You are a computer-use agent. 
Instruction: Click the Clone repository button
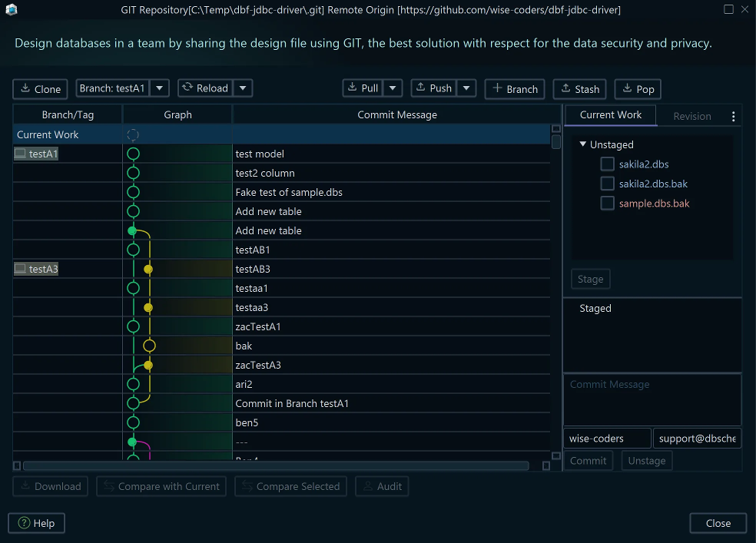coord(40,89)
